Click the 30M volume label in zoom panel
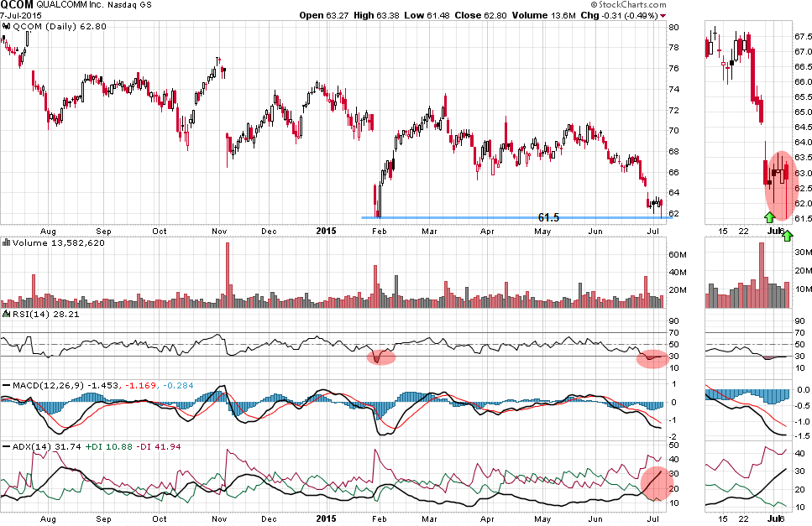The height and width of the screenshot is (526, 812). coord(803,252)
